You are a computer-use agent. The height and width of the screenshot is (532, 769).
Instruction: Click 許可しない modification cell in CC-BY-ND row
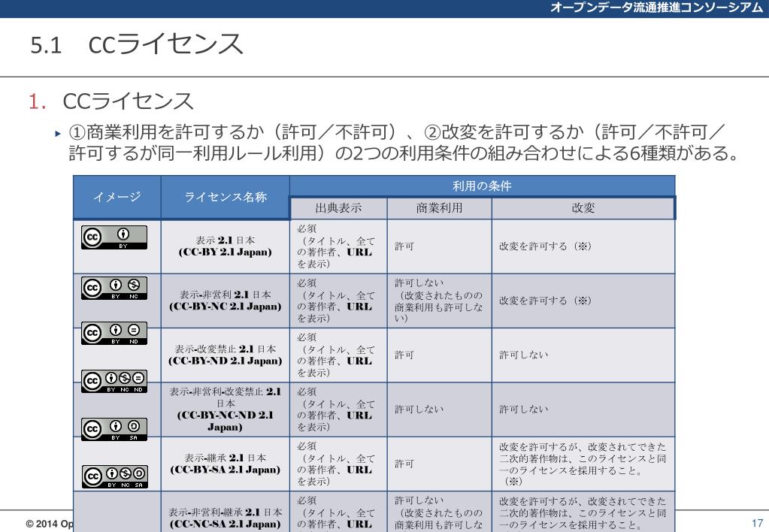point(583,355)
